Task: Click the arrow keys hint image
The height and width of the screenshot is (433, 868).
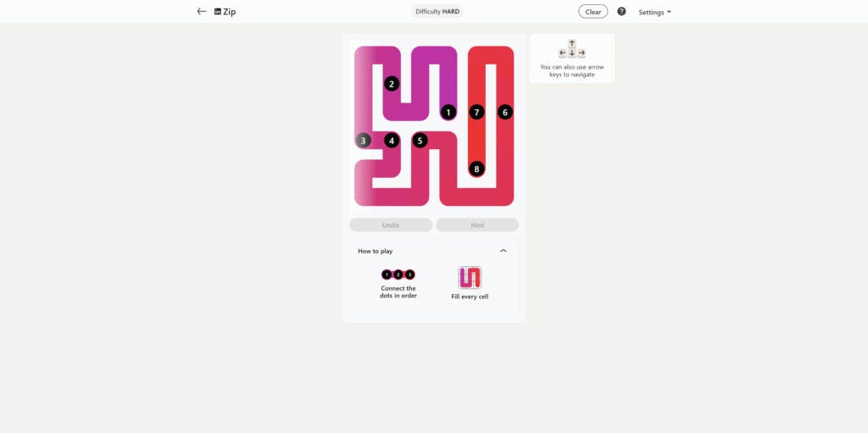Action: point(572,49)
